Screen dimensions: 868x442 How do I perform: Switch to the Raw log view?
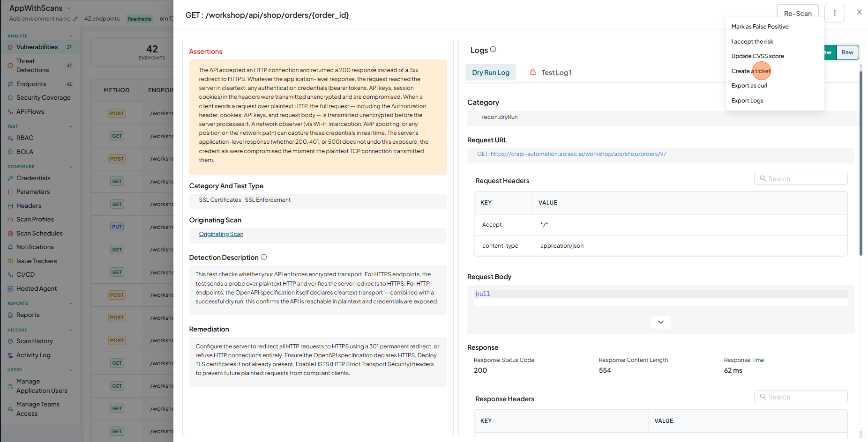point(847,52)
